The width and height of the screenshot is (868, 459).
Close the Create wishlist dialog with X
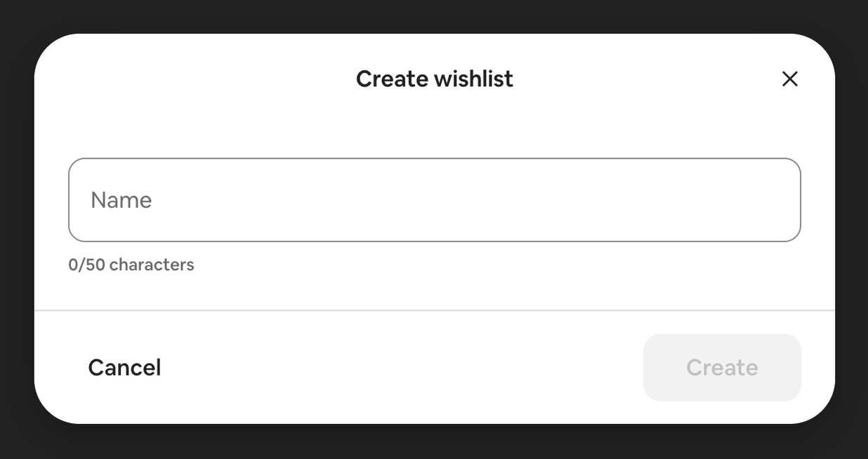789,79
